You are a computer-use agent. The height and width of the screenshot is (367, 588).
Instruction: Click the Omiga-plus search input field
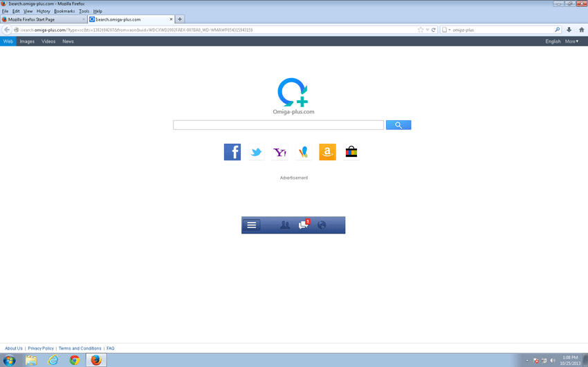pyautogui.click(x=278, y=125)
